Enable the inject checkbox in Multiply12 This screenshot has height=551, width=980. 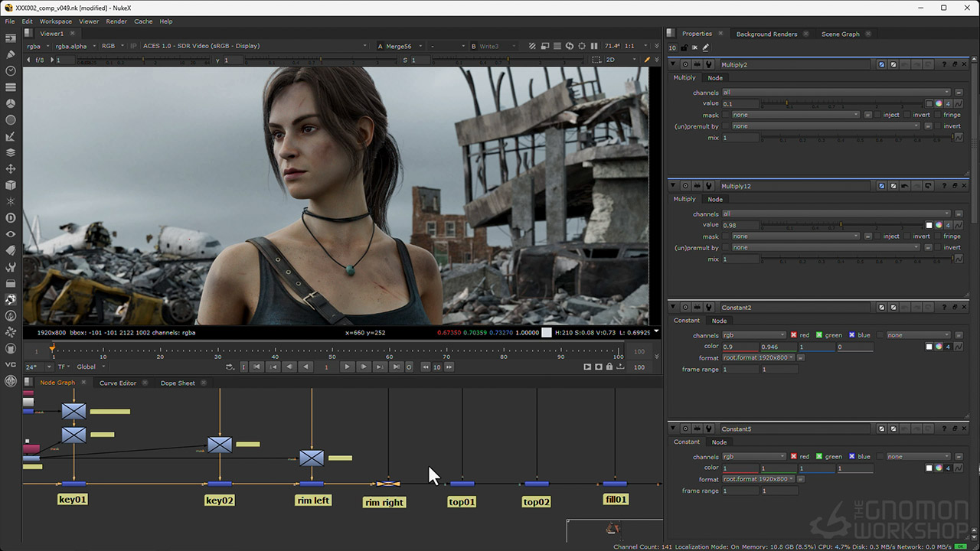tap(877, 236)
